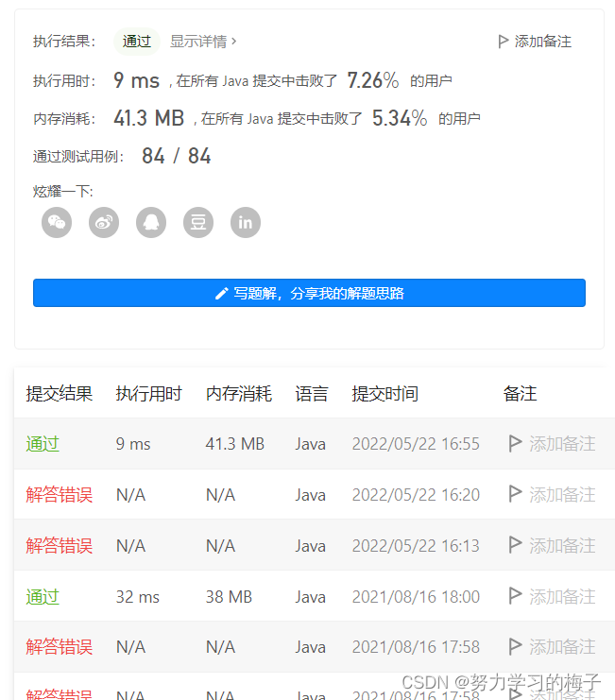Click the 84 / 84 test cases value

click(177, 156)
